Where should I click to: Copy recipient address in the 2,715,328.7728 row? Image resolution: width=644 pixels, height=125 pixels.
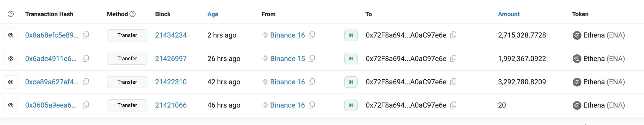(453, 35)
